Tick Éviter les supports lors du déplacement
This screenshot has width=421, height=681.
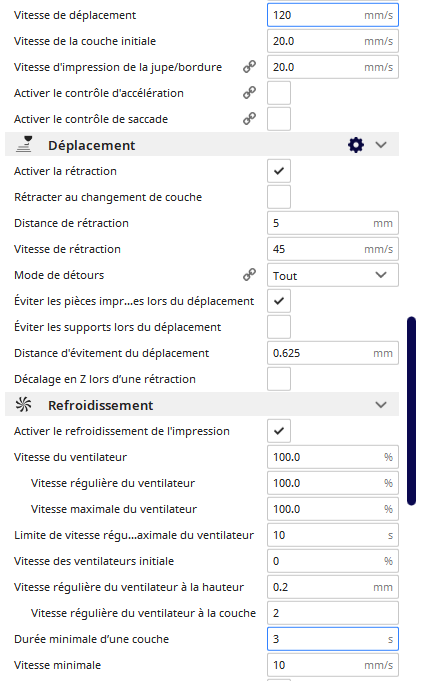(279, 327)
